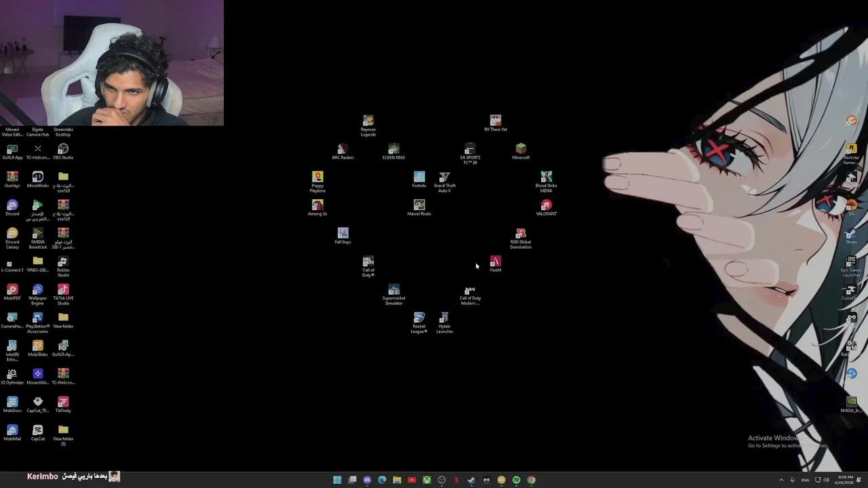
Task: Select the Overlays archive icon
Action: [12, 180]
